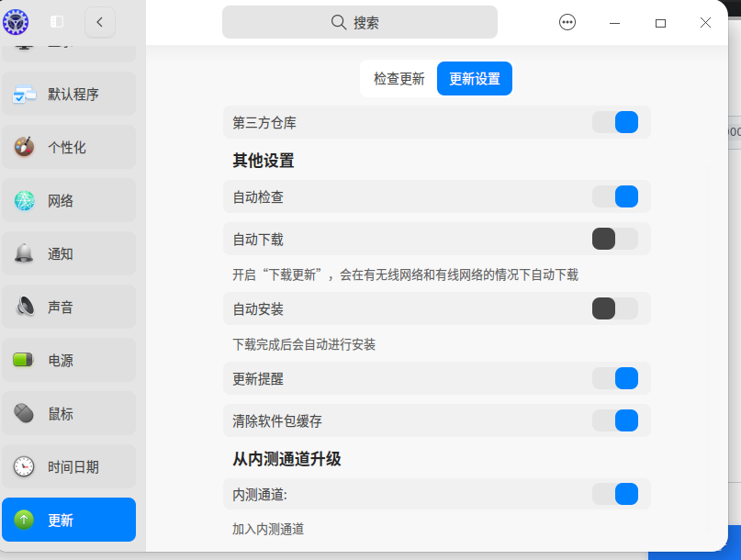Open the 通知 bell icon
The width and height of the screenshot is (741, 560).
coord(24,253)
